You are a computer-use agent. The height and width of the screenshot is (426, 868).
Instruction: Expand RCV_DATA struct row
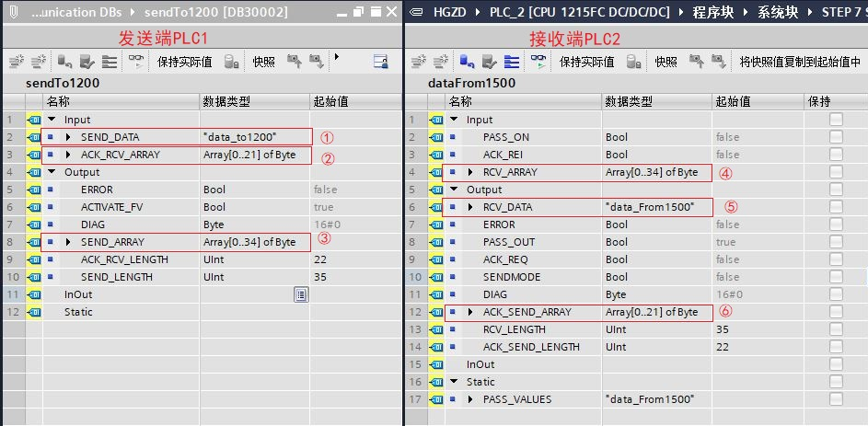tap(470, 207)
